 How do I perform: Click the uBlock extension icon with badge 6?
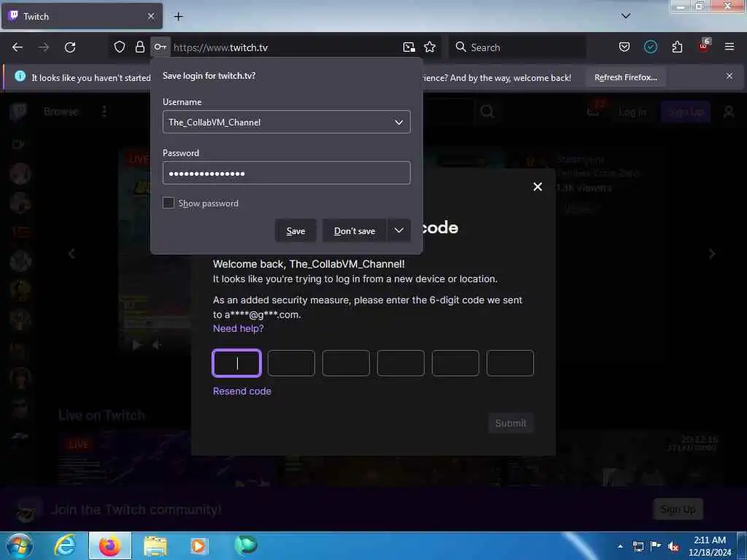[x=704, y=46]
